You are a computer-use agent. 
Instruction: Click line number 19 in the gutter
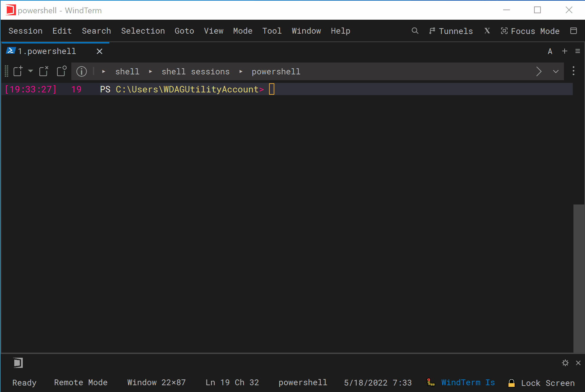coord(76,89)
